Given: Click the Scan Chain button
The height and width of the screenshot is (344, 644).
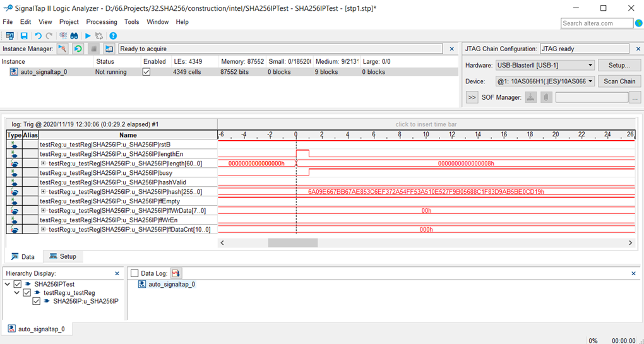Looking at the screenshot, I should (619, 81).
